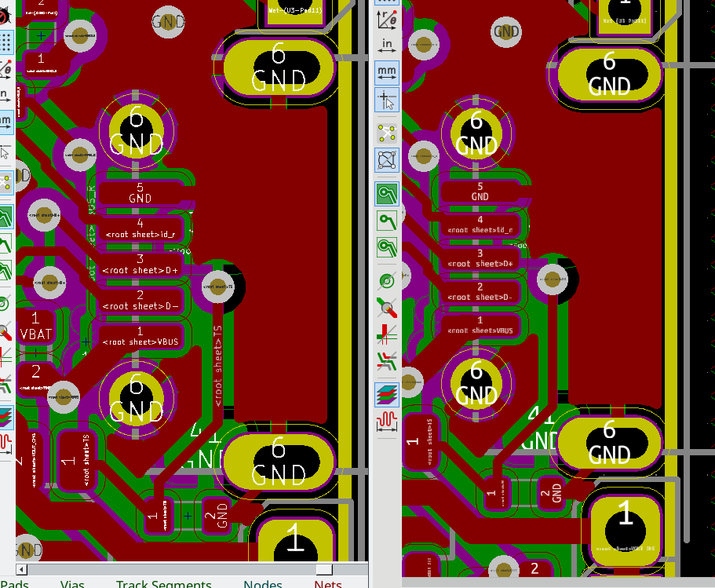Show zone outlines only in left window
The width and height of the screenshot is (715, 588).
(x=5, y=270)
